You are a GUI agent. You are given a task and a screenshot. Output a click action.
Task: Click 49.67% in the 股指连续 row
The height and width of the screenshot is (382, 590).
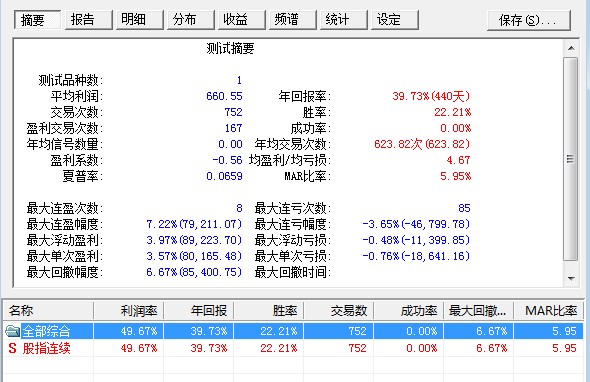pyautogui.click(x=139, y=348)
